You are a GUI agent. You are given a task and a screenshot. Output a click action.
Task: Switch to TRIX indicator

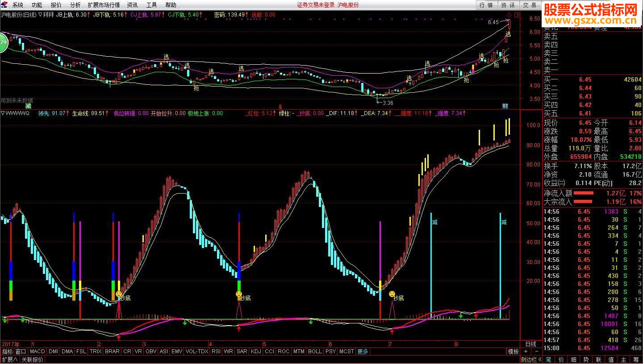pyautogui.click(x=96, y=352)
